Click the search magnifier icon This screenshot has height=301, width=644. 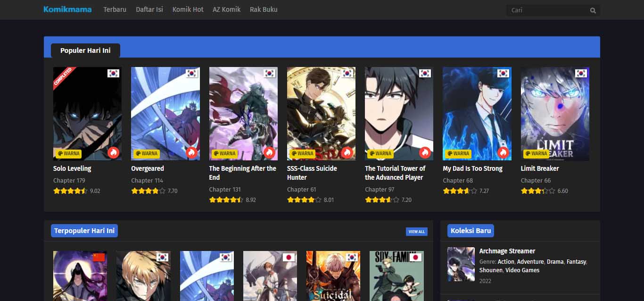click(593, 10)
